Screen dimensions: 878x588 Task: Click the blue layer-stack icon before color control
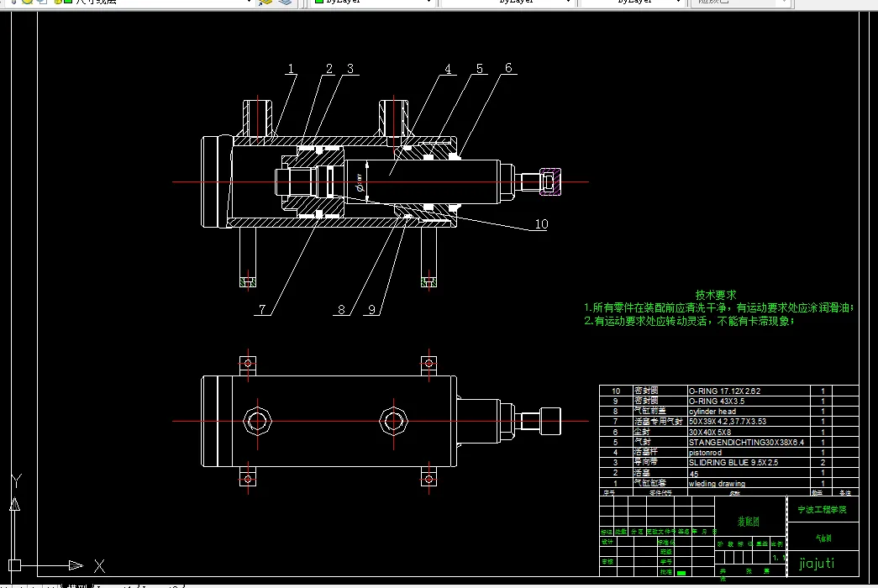coord(285,2)
